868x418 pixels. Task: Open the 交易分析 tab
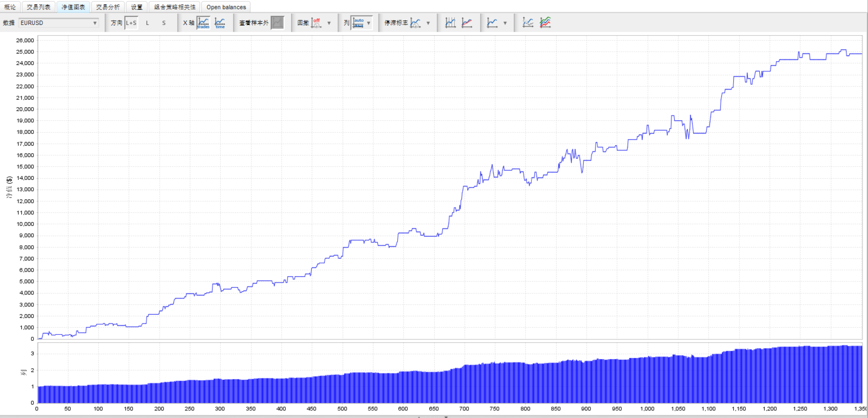pos(108,7)
